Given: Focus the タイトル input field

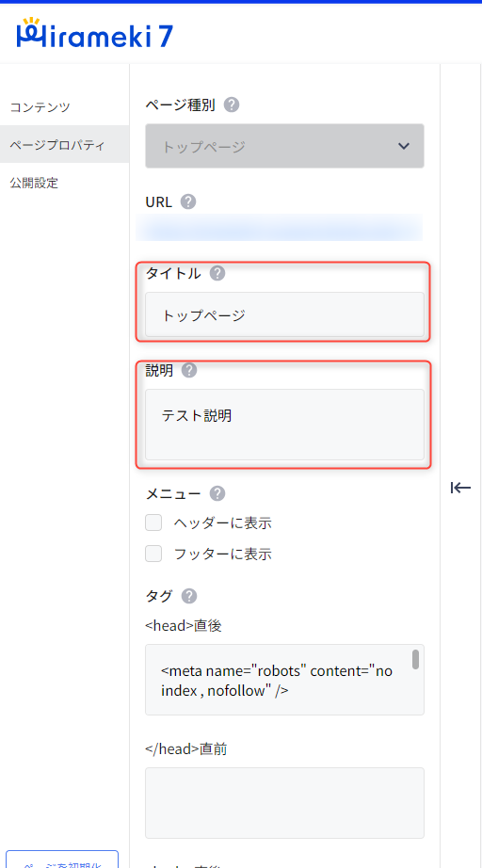Looking at the screenshot, I should (x=284, y=315).
